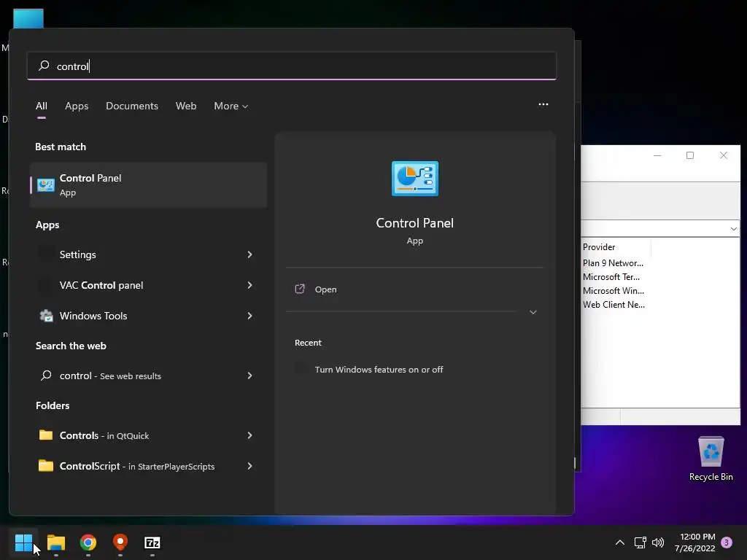Click the large Control Panel preview icon
This screenshot has width=747, height=560.
click(x=415, y=179)
